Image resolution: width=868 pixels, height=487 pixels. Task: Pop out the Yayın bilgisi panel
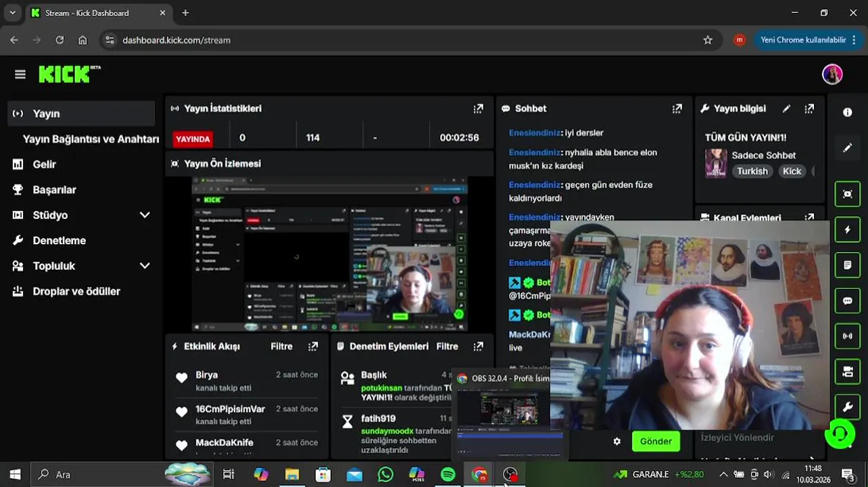coord(809,108)
